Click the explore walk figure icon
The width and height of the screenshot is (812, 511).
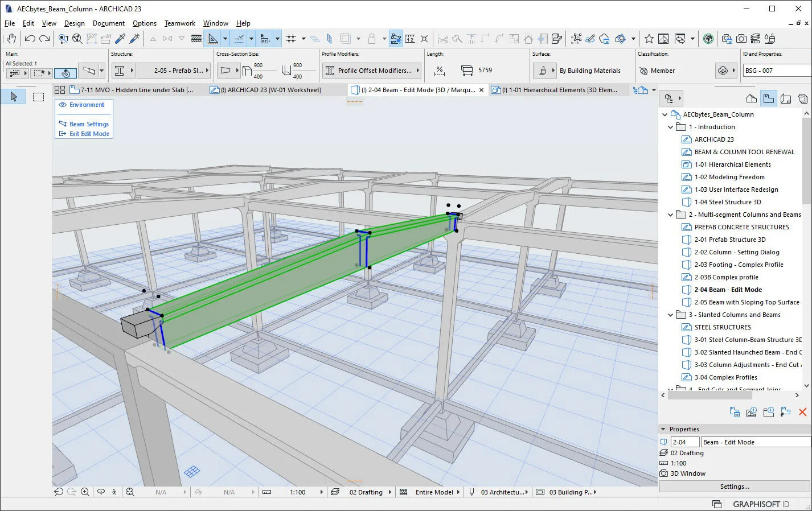[x=114, y=492]
